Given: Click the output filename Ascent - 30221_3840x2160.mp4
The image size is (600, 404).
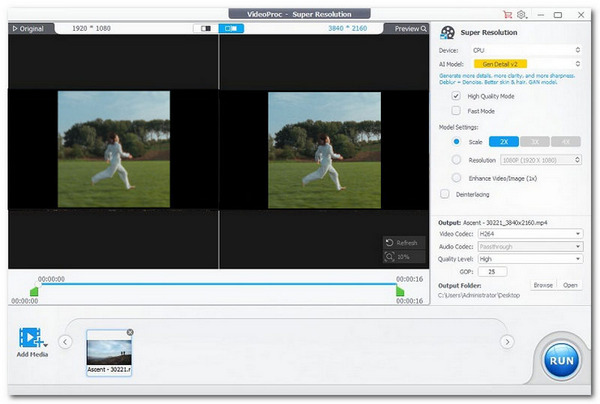Looking at the screenshot, I should tap(505, 223).
